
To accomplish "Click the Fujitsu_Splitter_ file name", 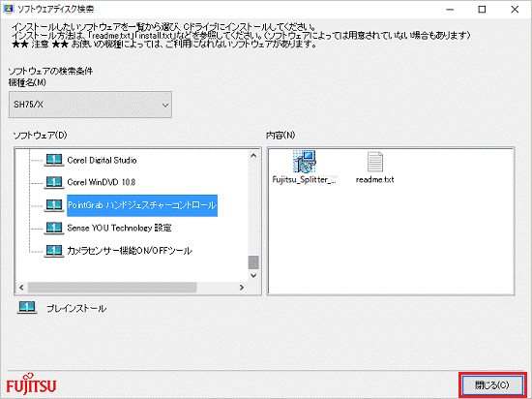I will [x=305, y=179].
